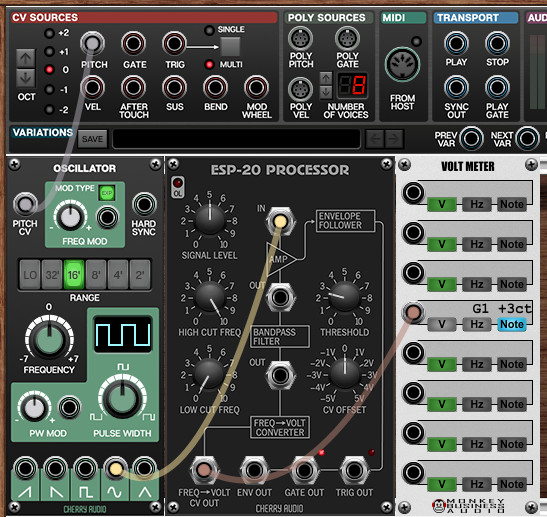Image resolution: width=547 pixels, height=517 pixels.
Task: Click the POLY GATE connector
Action: [x=347, y=38]
